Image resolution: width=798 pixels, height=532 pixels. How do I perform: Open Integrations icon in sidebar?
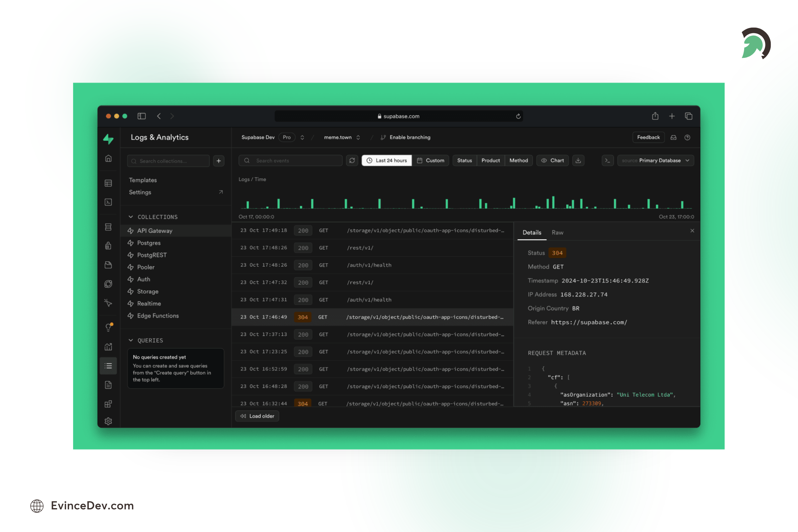(x=108, y=404)
